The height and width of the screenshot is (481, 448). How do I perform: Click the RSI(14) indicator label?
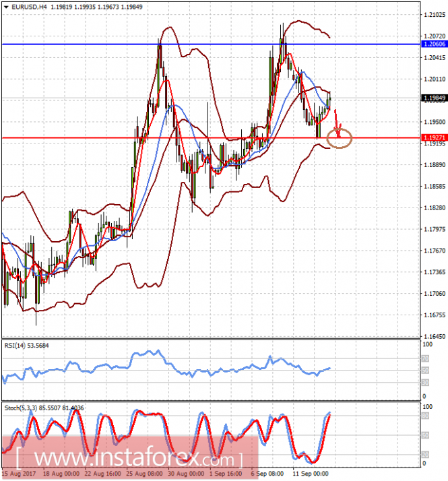click(26, 346)
